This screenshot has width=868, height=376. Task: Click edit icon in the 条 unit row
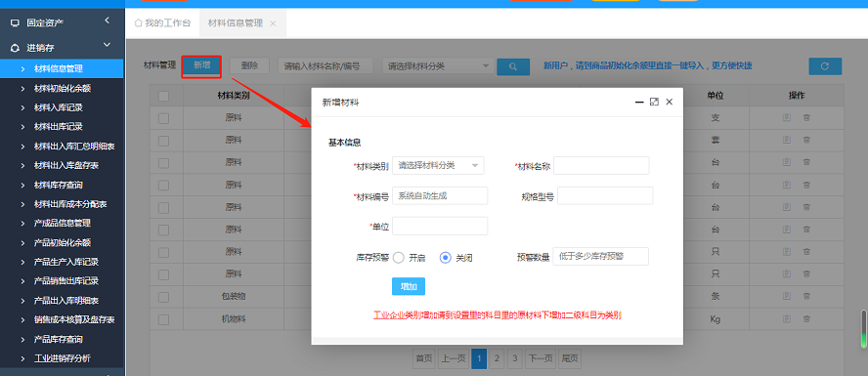click(786, 296)
